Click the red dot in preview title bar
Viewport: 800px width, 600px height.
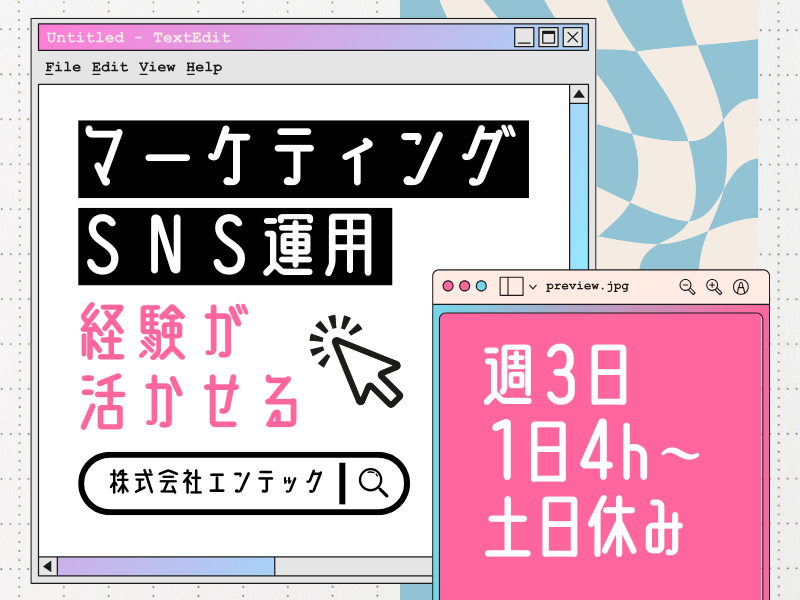tap(448, 286)
